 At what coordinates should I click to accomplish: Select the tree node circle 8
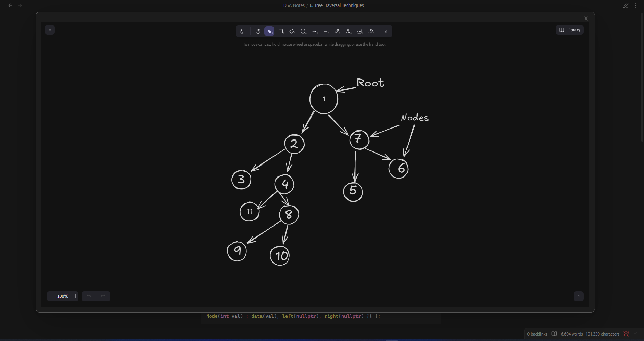click(x=289, y=215)
